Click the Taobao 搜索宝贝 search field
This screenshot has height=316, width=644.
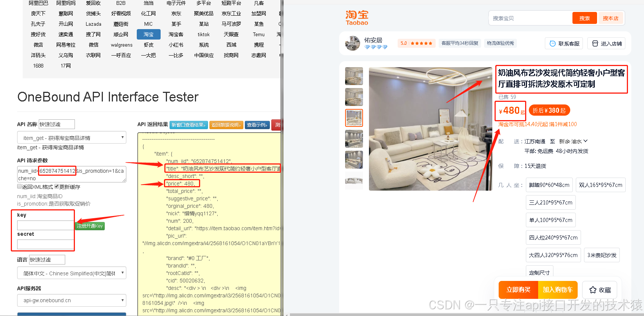click(531, 18)
